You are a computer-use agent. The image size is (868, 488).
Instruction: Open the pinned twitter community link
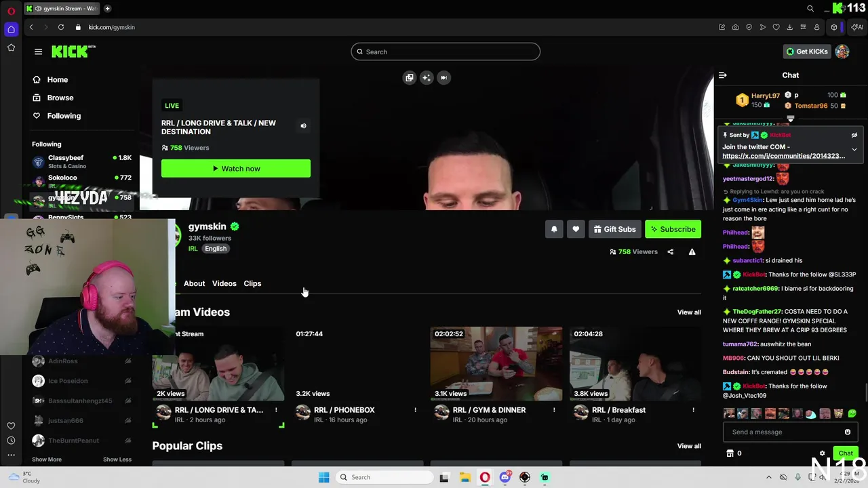(784, 156)
